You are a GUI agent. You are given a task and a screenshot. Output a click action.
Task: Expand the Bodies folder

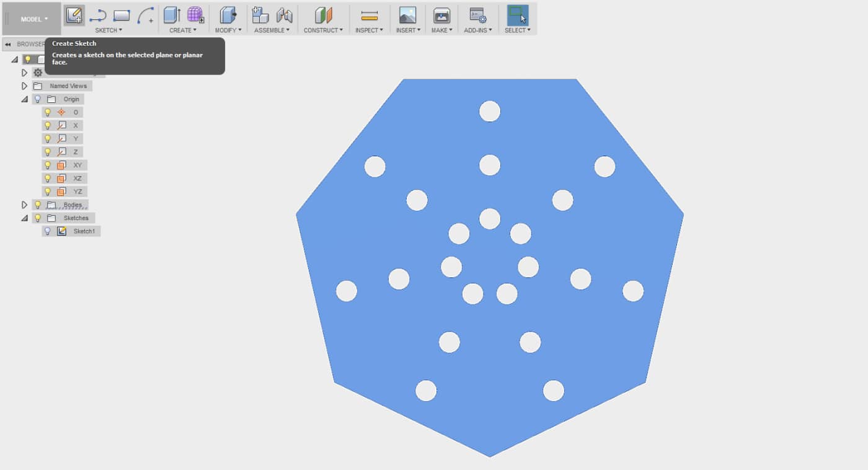24,204
